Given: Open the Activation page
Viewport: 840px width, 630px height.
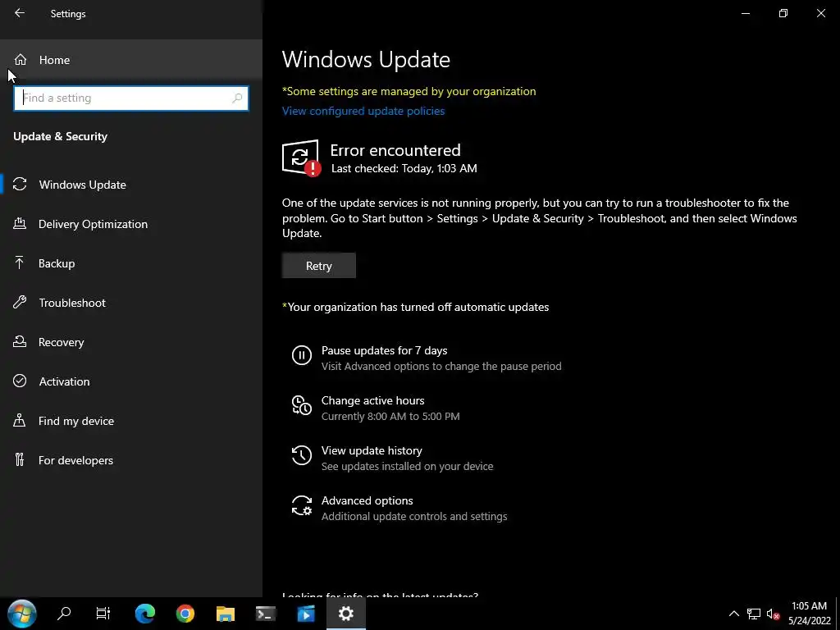Looking at the screenshot, I should (131, 381).
